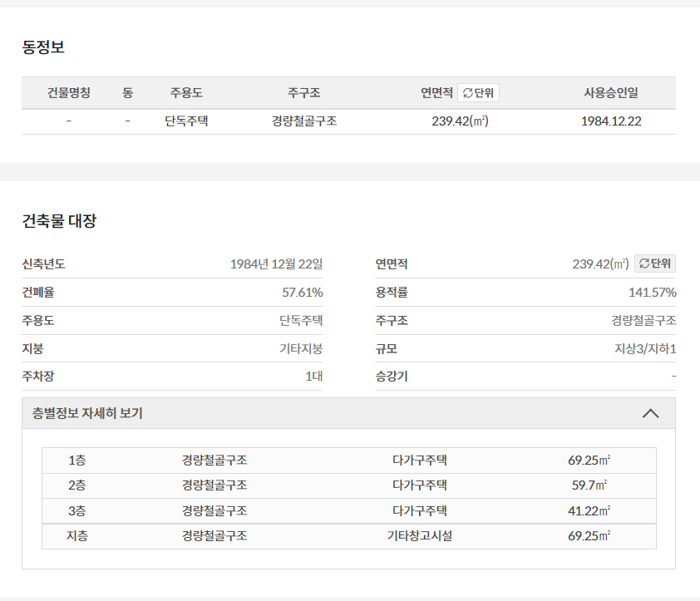Screen dimensions: 700x601
Task: Select the 3층 row label
Action: (x=76, y=510)
